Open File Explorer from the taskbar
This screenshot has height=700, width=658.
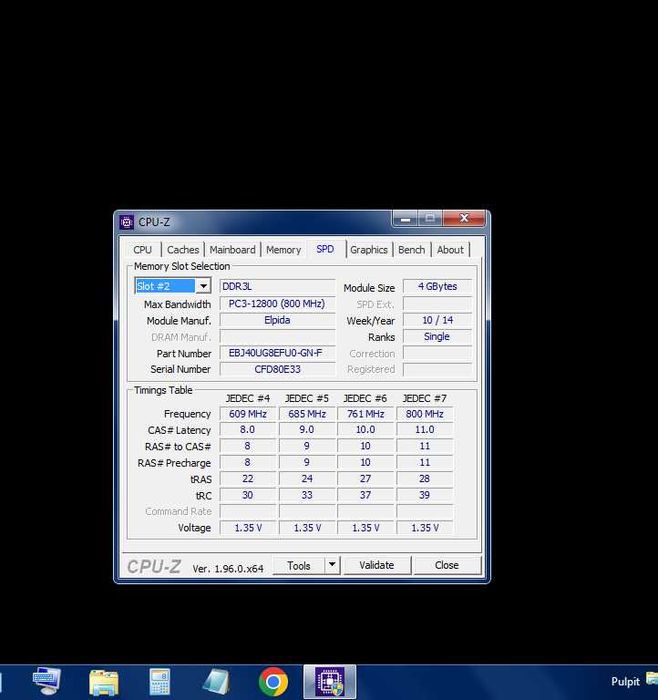(104, 681)
